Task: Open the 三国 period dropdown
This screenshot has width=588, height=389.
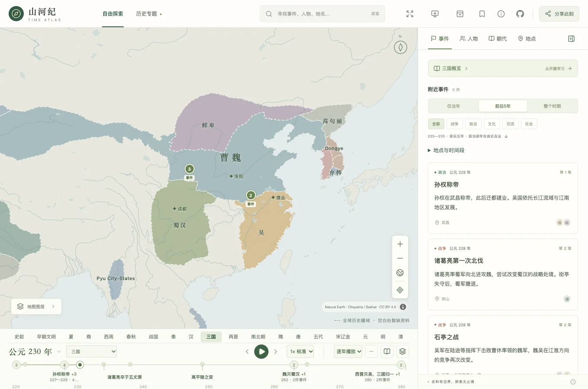Action: [x=92, y=351]
